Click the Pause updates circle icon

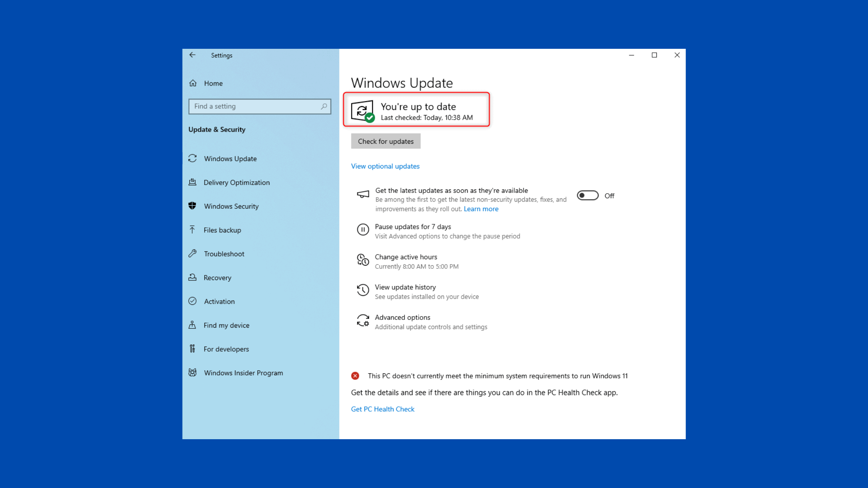pos(363,230)
